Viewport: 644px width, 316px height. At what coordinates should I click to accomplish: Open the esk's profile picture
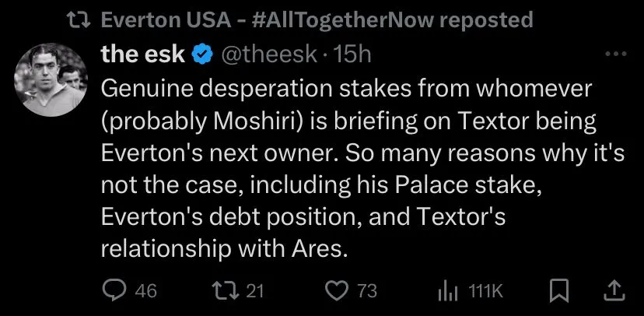51,80
